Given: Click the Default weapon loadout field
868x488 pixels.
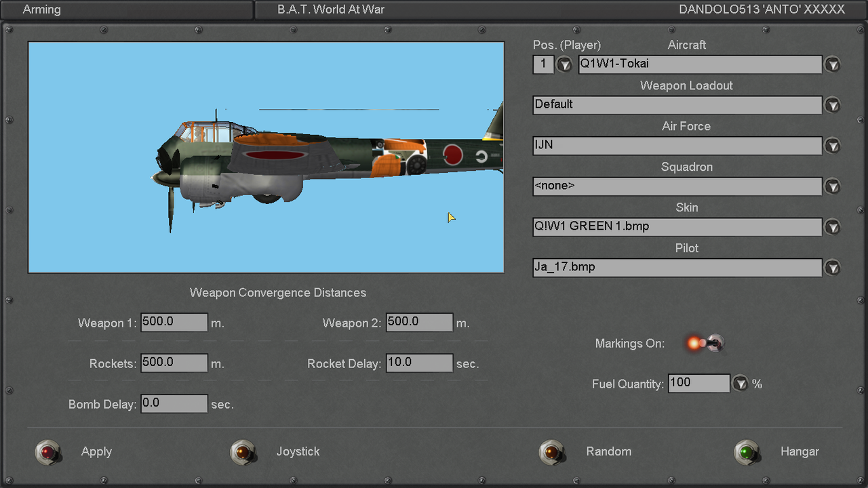Looking at the screenshot, I should (x=677, y=105).
